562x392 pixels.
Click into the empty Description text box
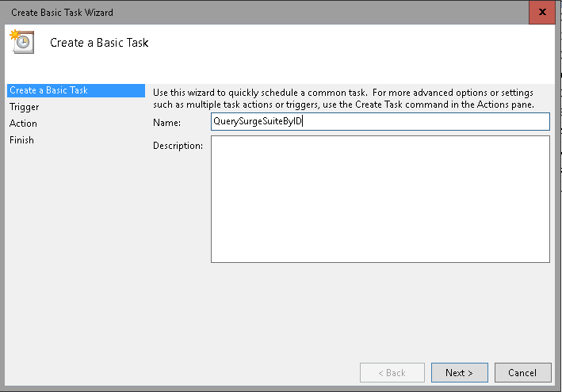click(380, 199)
